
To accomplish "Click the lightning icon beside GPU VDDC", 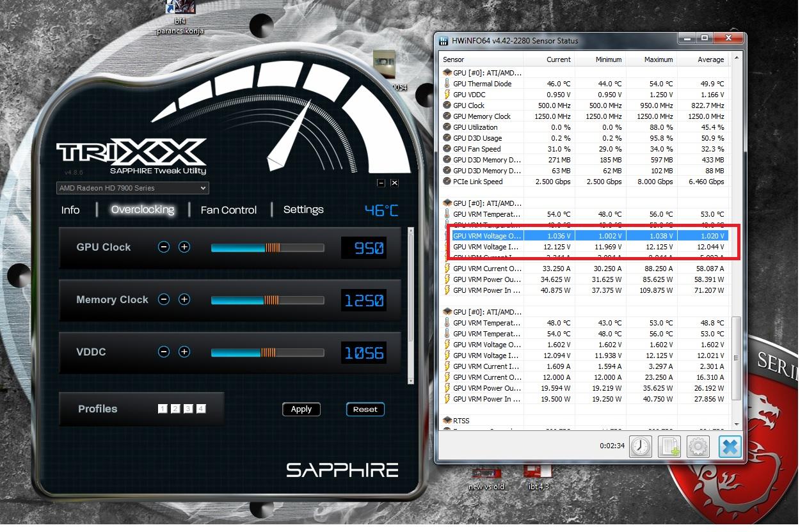I will tap(447, 95).
